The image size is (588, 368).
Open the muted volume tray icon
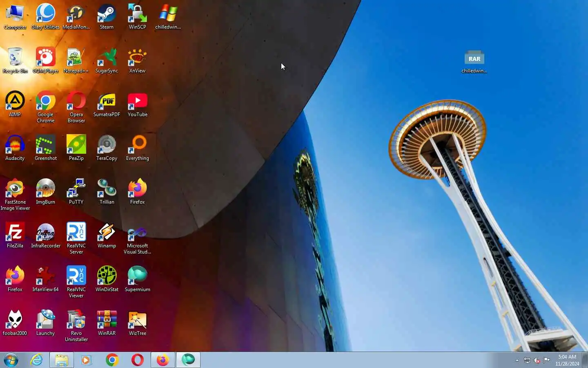[537, 360]
